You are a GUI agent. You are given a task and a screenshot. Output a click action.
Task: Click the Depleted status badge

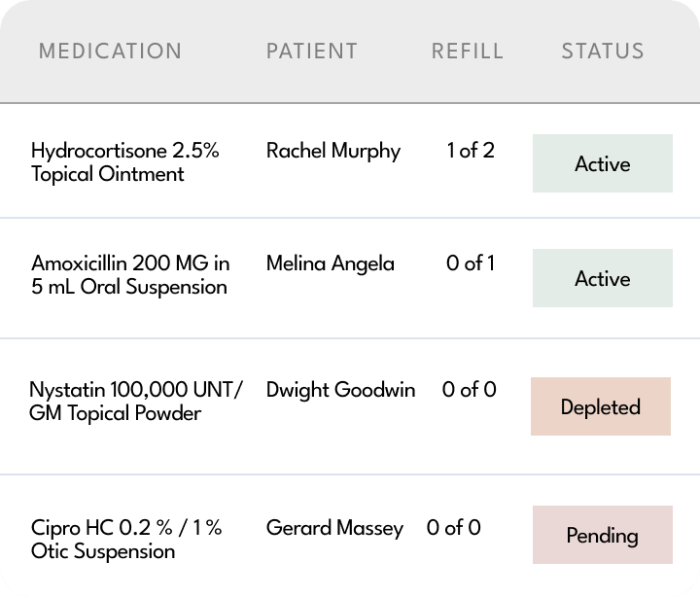coord(600,406)
